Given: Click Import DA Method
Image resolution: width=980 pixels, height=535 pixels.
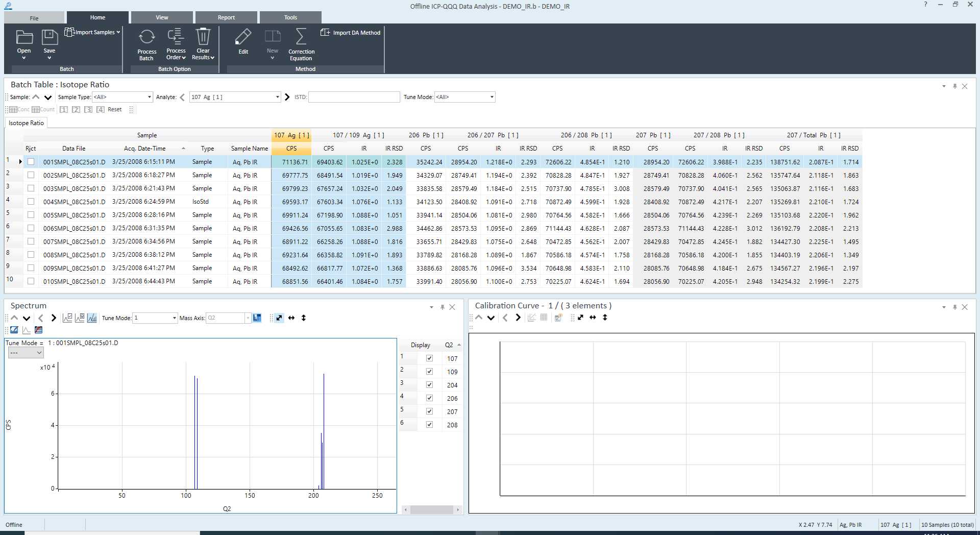Looking at the screenshot, I should (351, 33).
